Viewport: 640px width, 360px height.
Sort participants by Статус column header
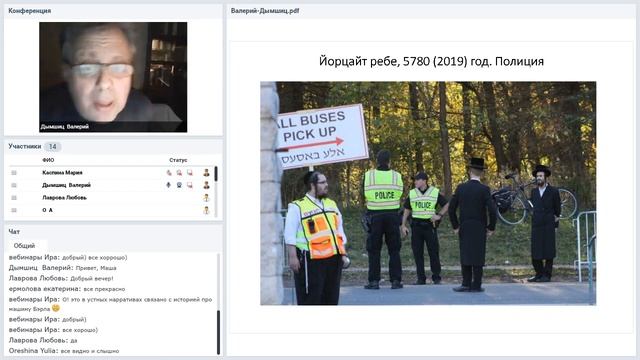(x=178, y=160)
